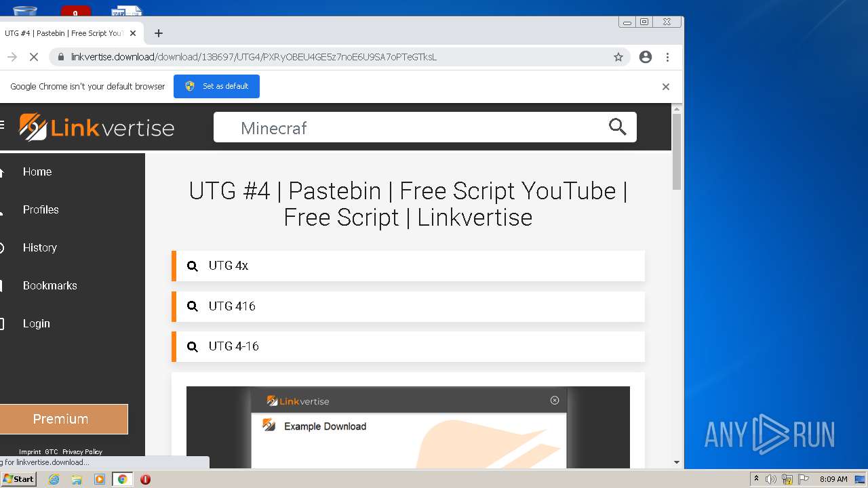The image size is (868, 488).
Task: Click the volume speaker tray icon
Action: (771, 479)
